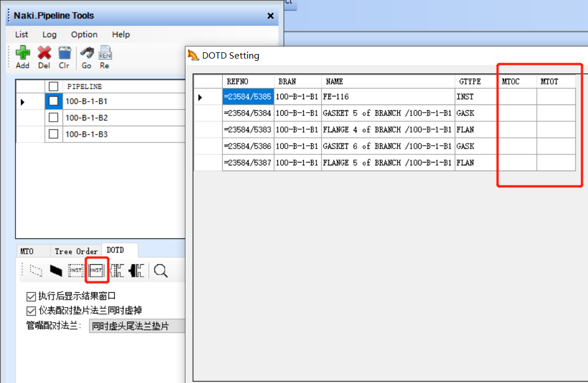Click the green Add pipeline icon
The image size is (588, 383).
click(x=23, y=53)
